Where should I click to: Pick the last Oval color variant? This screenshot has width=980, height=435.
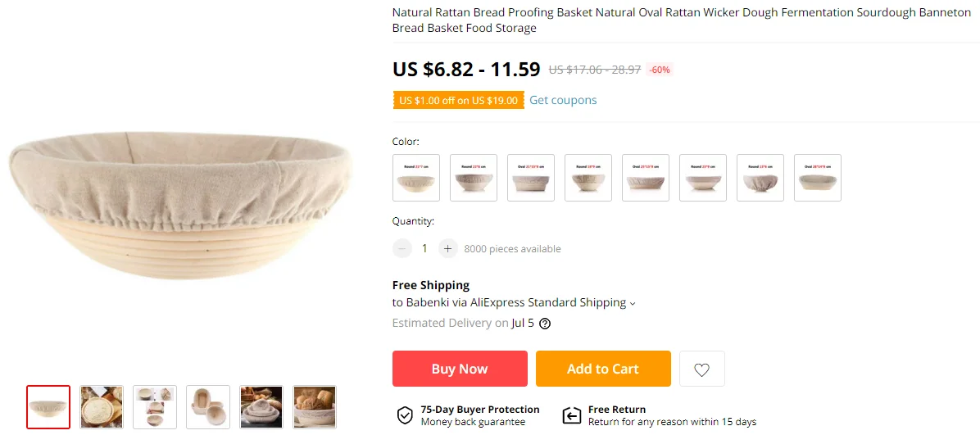click(817, 178)
